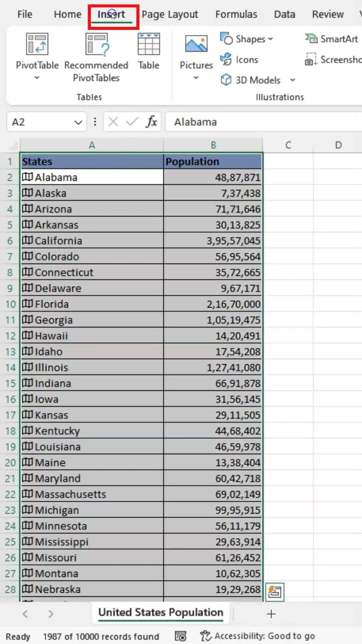The height and width of the screenshot is (644, 362).
Task: Switch to the Page Layout tab
Action: (170, 14)
